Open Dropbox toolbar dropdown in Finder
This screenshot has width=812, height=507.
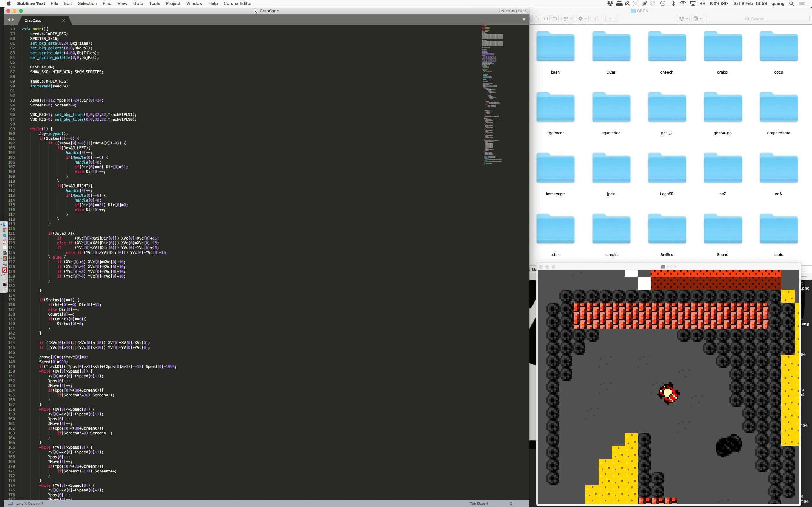tap(683, 19)
